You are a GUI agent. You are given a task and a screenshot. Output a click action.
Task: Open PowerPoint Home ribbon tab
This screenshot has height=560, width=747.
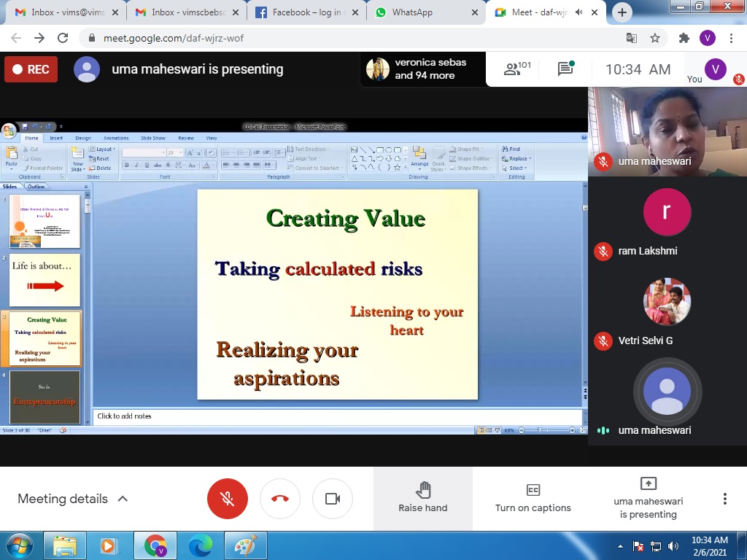[x=31, y=138]
